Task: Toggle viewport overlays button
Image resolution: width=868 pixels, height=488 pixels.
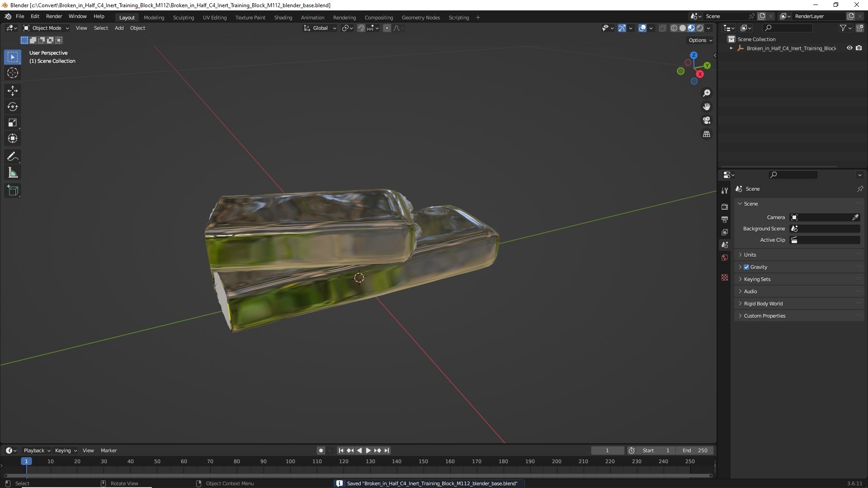Action: [x=642, y=28]
